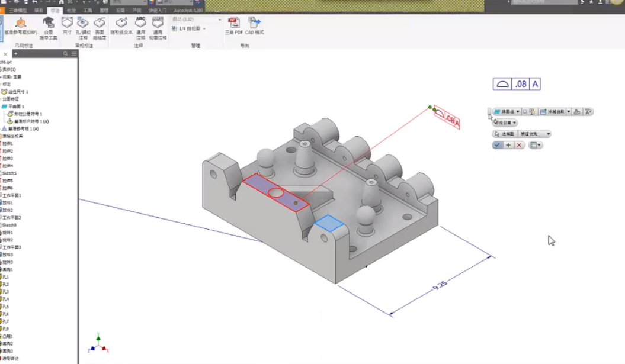Screen dimensions: 625x364
Task: Switch to the 草图 ribbon tab
Action: (x=39, y=10)
